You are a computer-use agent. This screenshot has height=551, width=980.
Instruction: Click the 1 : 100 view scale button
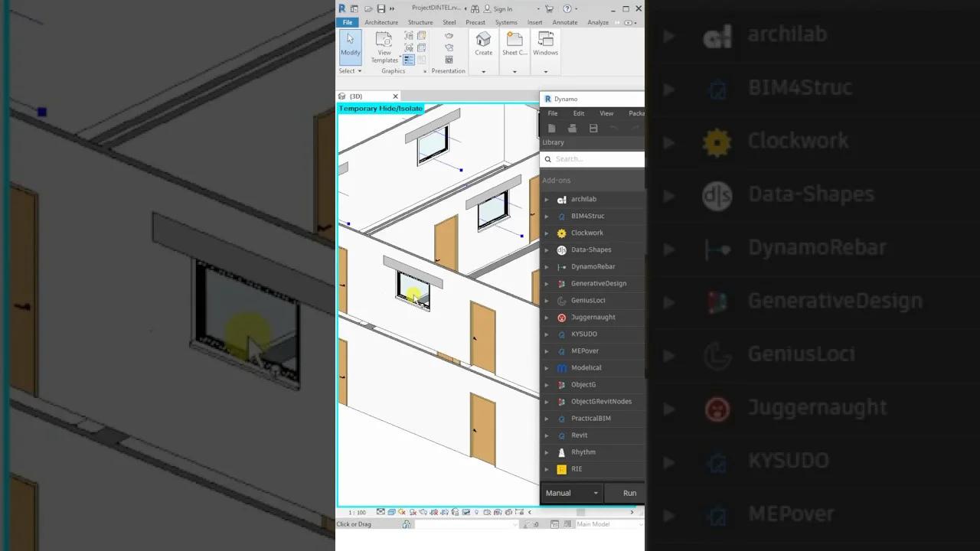click(x=357, y=512)
